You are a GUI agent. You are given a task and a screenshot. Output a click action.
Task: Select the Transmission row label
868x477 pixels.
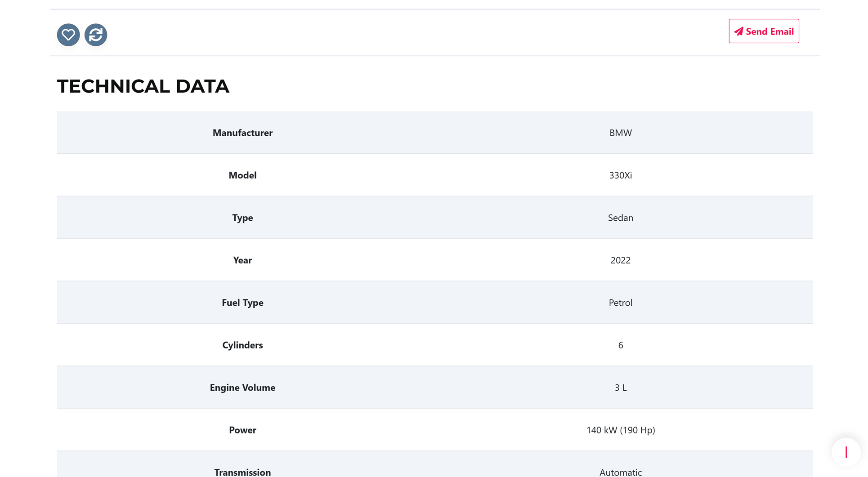(242, 472)
